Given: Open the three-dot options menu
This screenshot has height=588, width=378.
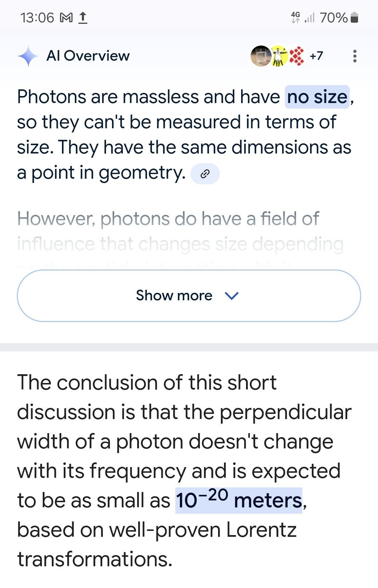Looking at the screenshot, I should [355, 56].
